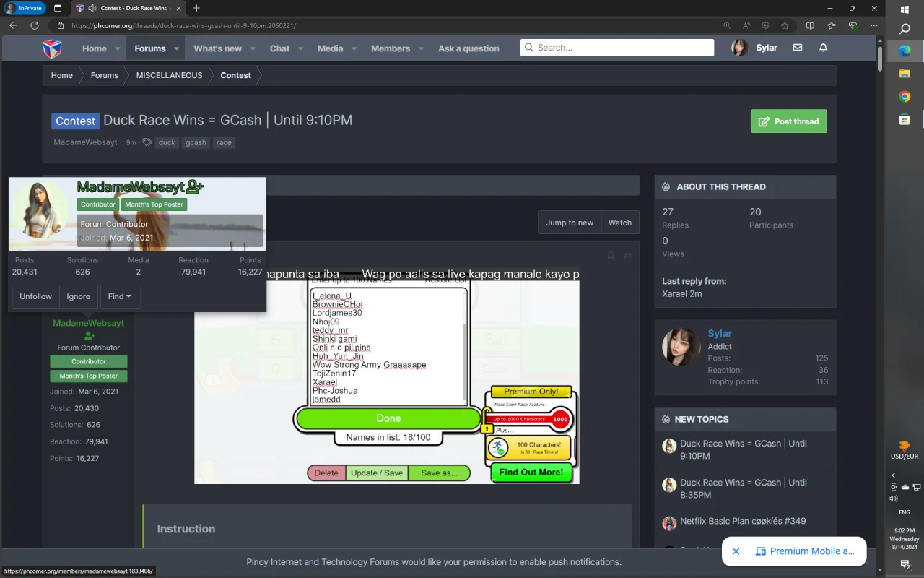Click Ignore in the member popup
The height and width of the screenshot is (578, 924).
pos(79,296)
